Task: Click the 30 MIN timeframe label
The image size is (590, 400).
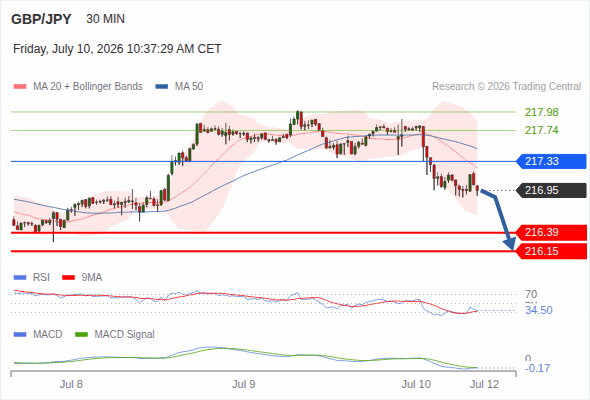Action: pos(105,19)
